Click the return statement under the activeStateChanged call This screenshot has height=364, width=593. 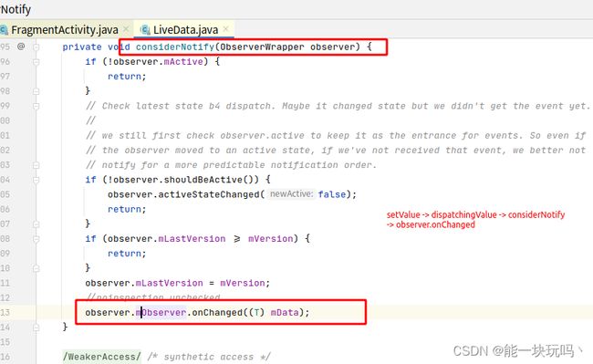[x=127, y=209]
